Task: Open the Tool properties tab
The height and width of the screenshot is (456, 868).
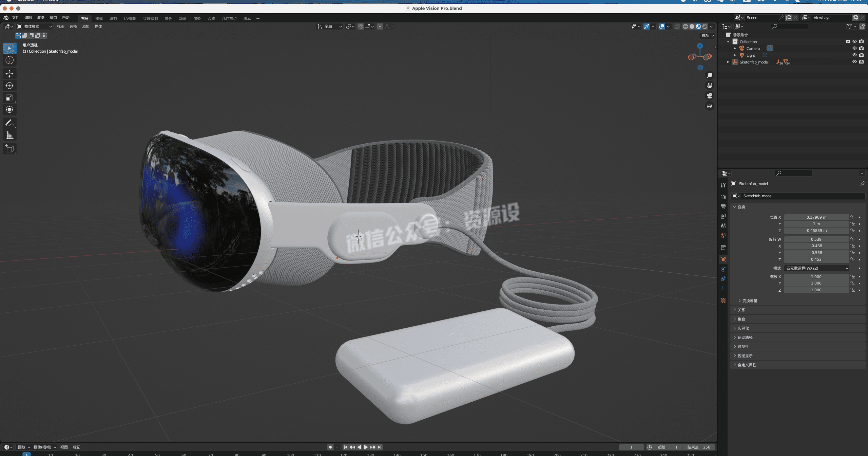Action: (x=723, y=185)
